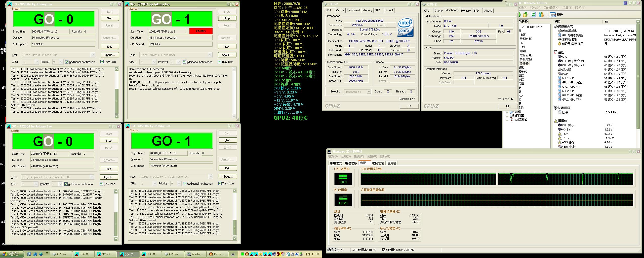Click the lock icon beside 偵測到底架指示

tap(559, 44)
